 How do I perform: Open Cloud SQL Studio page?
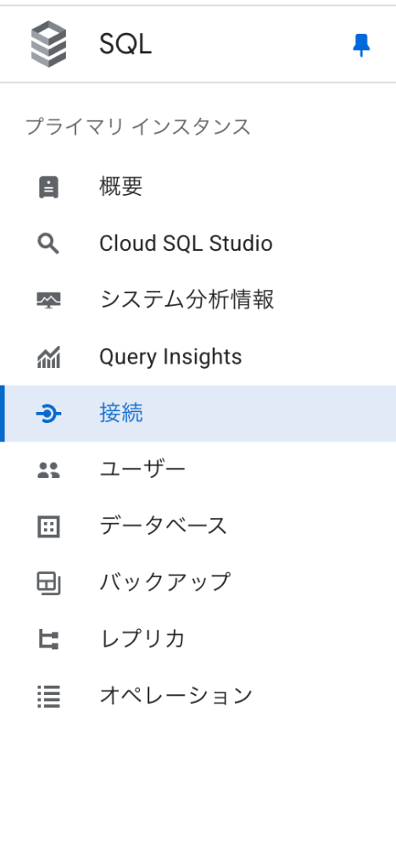(x=198, y=243)
